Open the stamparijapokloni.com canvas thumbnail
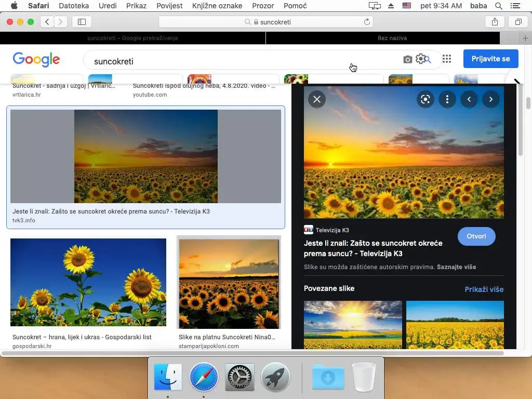This screenshot has width=532, height=399. [229, 282]
